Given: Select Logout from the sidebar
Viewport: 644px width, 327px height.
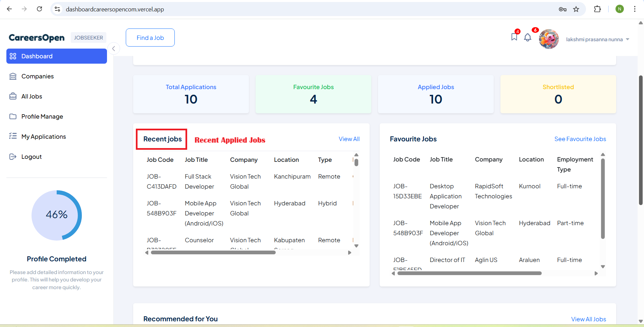Looking at the screenshot, I should [x=31, y=157].
